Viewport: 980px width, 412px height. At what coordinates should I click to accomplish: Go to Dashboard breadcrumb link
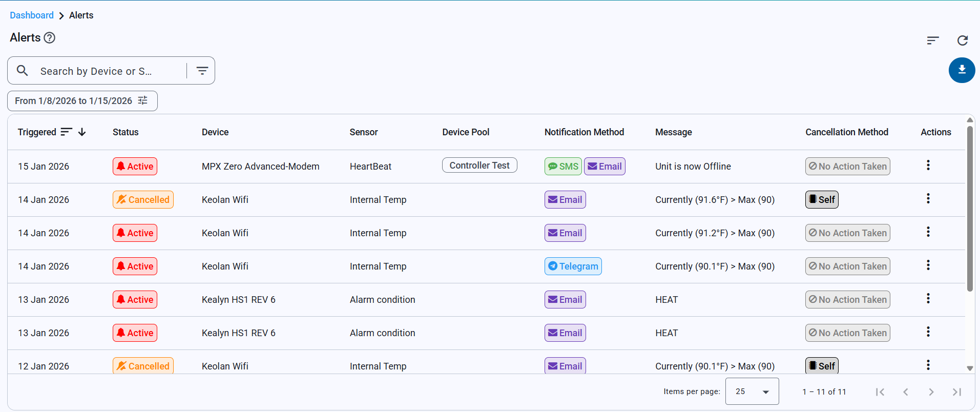click(x=32, y=15)
